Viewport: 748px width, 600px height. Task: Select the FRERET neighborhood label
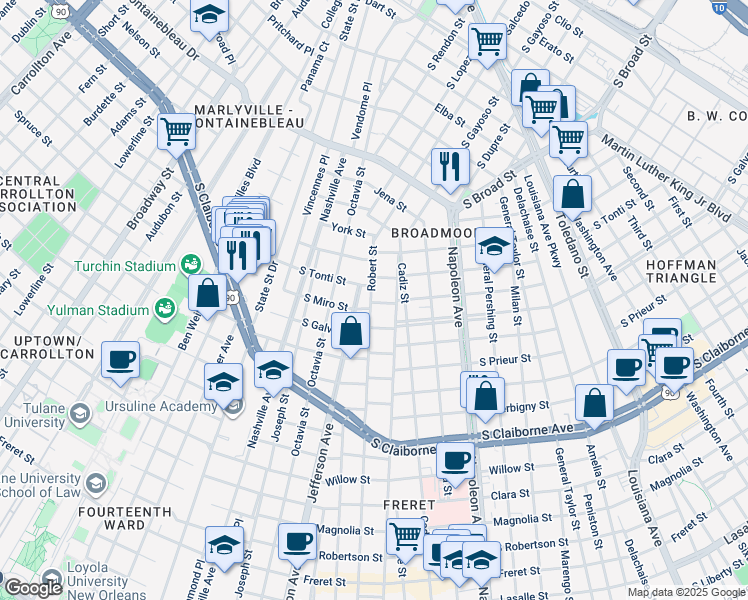click(409, 505)
